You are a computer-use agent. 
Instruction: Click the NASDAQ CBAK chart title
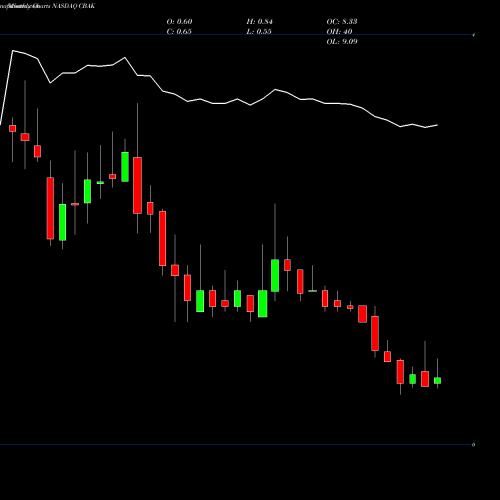click(x=74, y=6)
